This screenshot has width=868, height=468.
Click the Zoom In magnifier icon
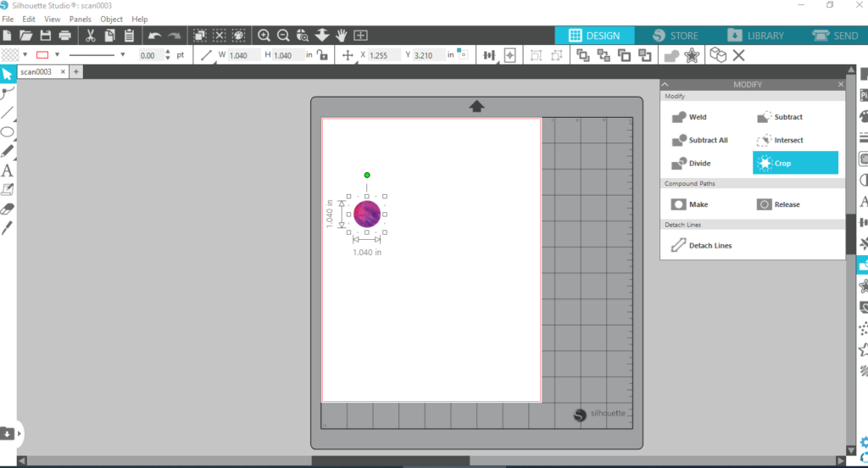(264, 36)
